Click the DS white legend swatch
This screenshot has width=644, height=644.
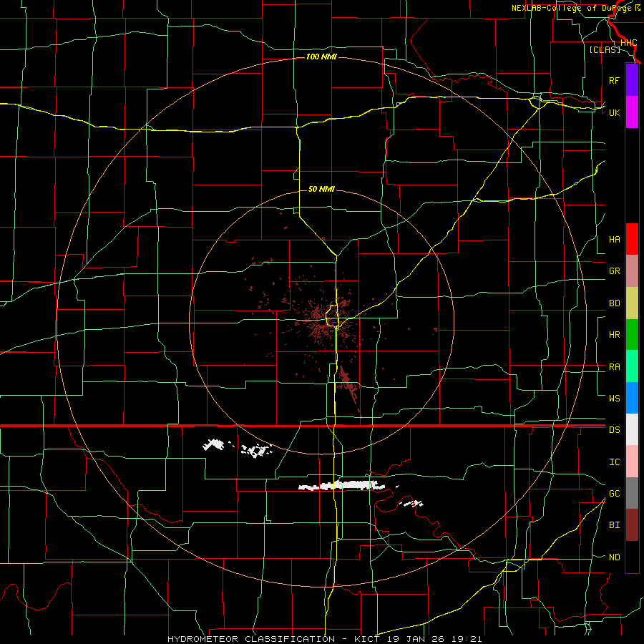coord(632,429)
